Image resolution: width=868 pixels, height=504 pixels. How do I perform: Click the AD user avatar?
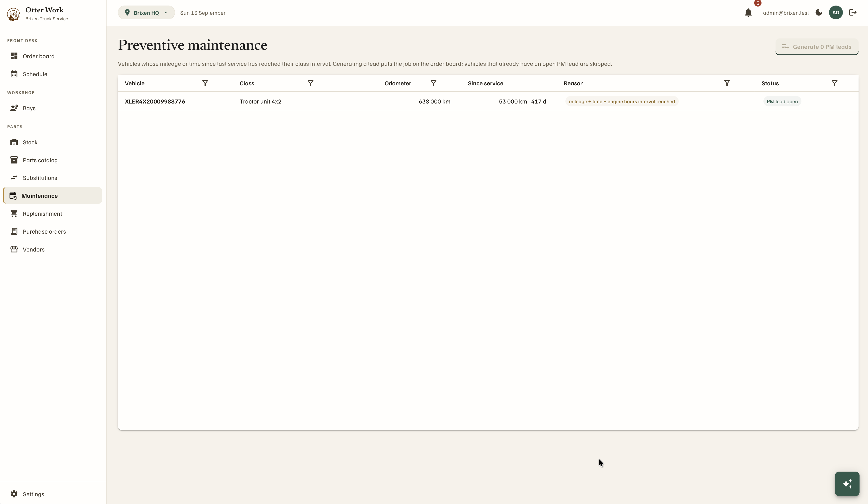click(x=836, y=13)
